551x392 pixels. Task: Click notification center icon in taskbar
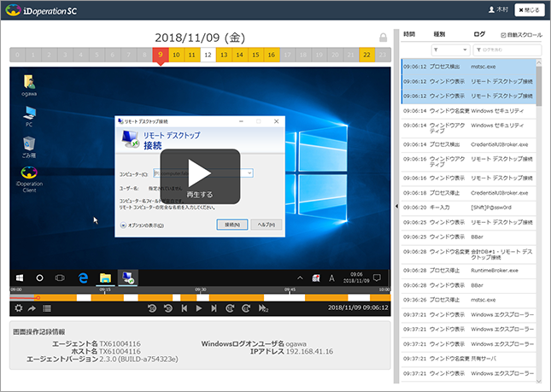[377, 278]
